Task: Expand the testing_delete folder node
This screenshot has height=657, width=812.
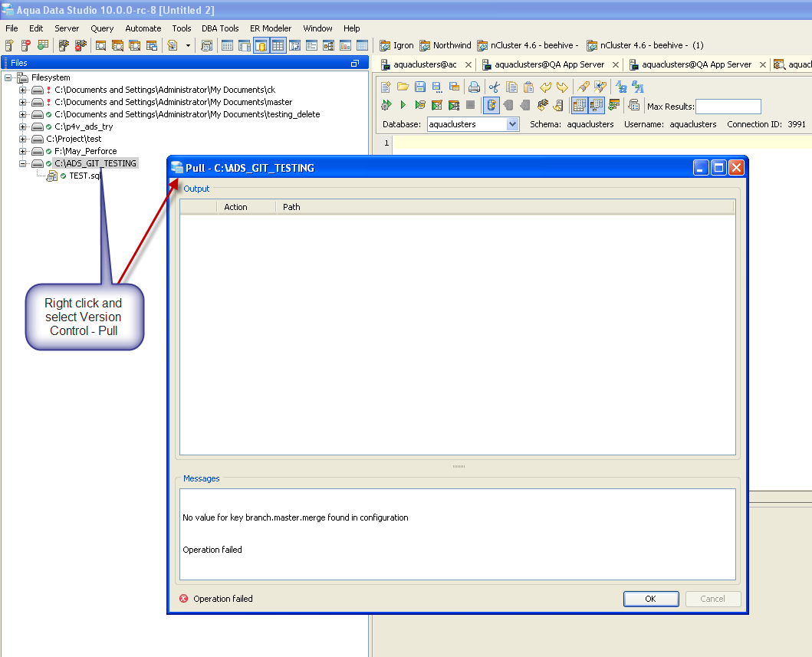Action: coord(22,114)
